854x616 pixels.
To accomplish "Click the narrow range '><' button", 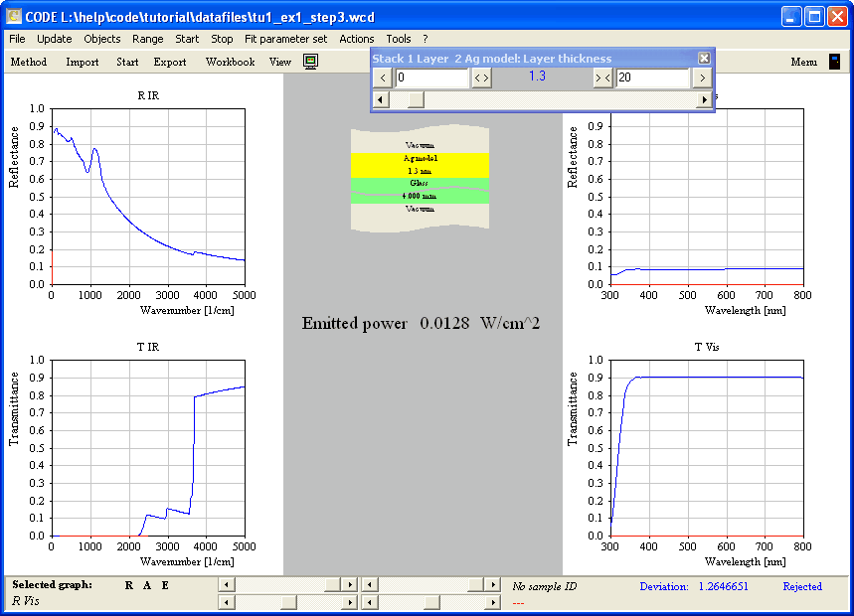I will pos(602,77).
